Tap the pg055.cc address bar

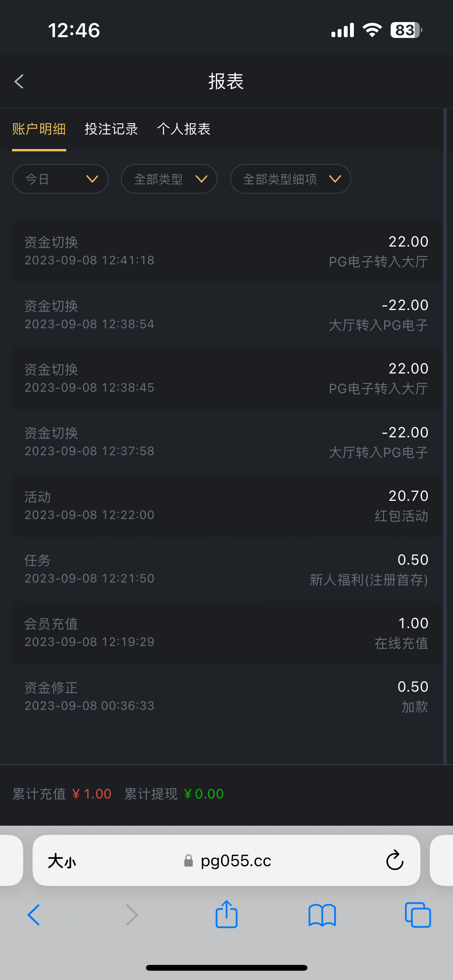pos(235,861)
